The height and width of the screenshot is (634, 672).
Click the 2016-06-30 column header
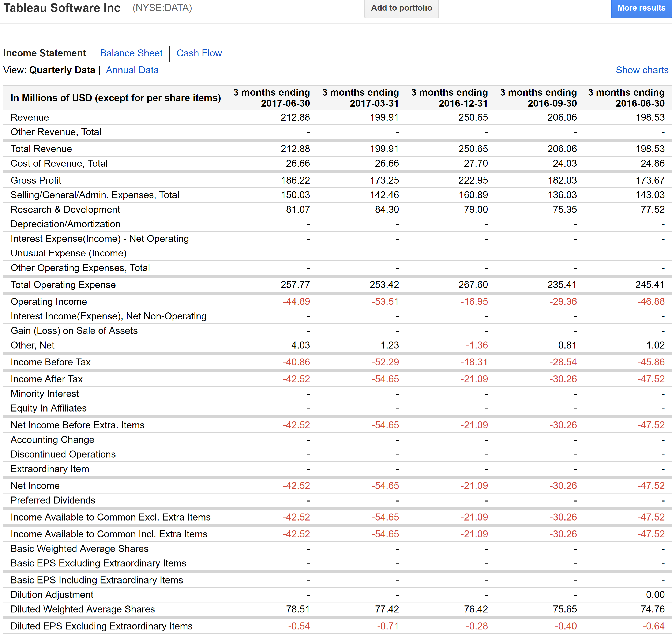point(626,98)
